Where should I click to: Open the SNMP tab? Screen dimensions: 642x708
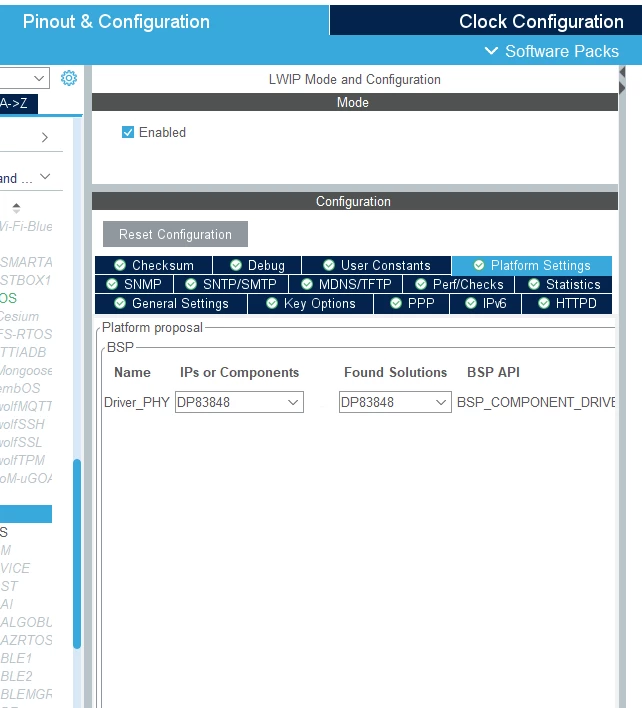(134, 284)
